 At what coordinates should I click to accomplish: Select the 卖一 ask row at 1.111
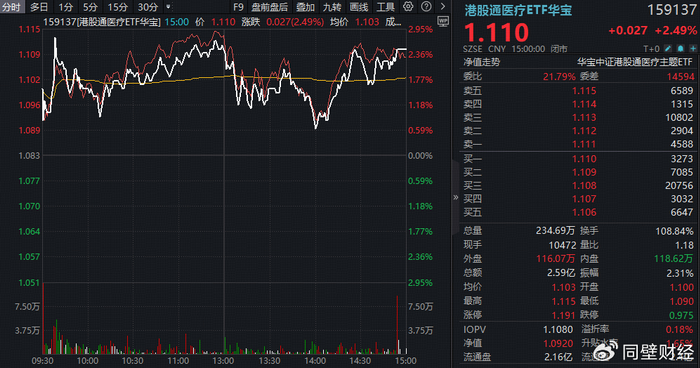pyautogui.click(x=578, y=144)
